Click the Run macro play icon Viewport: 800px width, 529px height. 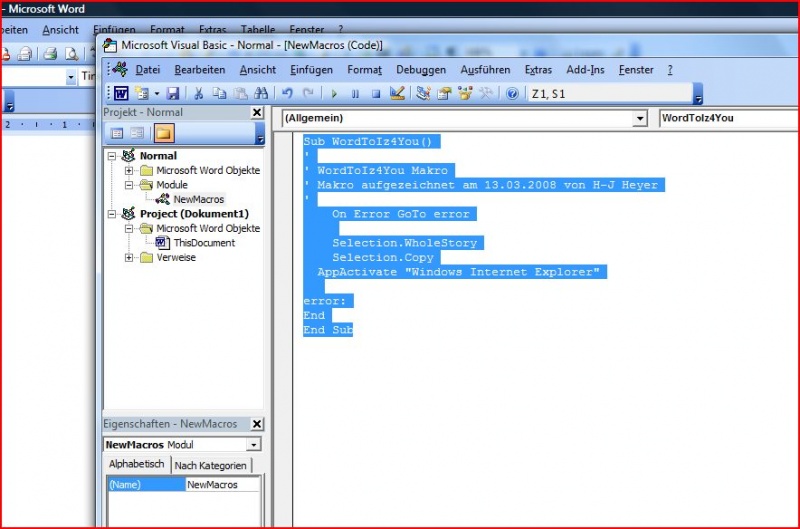[x=334, y=93]
